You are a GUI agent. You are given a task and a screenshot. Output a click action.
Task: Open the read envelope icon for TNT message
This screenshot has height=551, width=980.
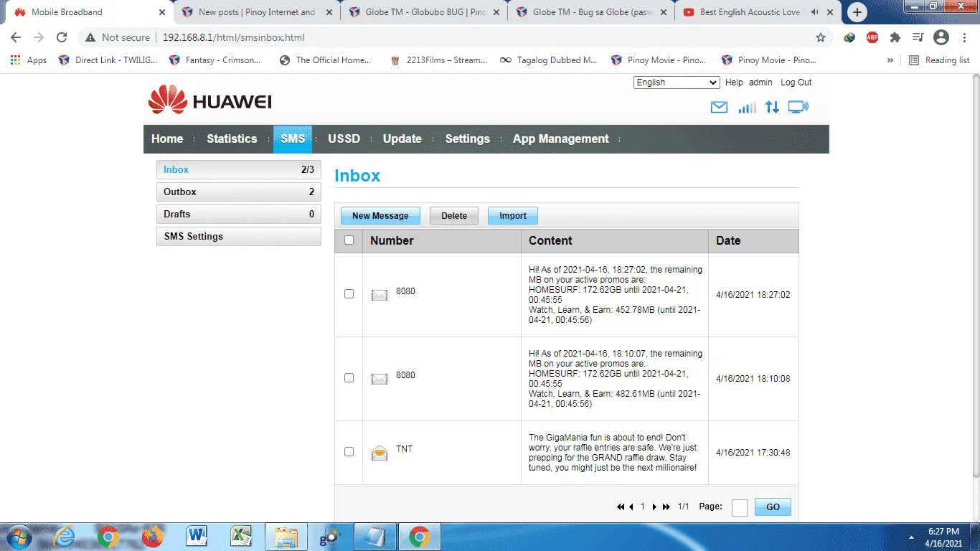(379, 452)
